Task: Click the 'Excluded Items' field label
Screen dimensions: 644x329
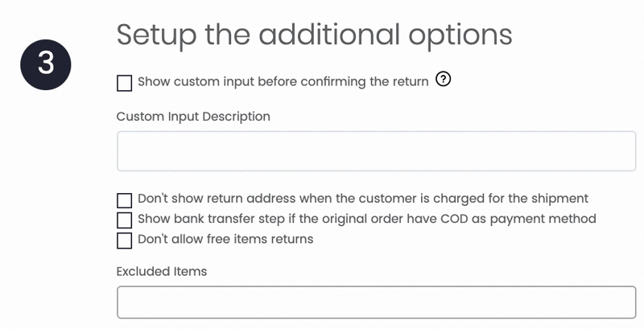Action: (162, 271)
